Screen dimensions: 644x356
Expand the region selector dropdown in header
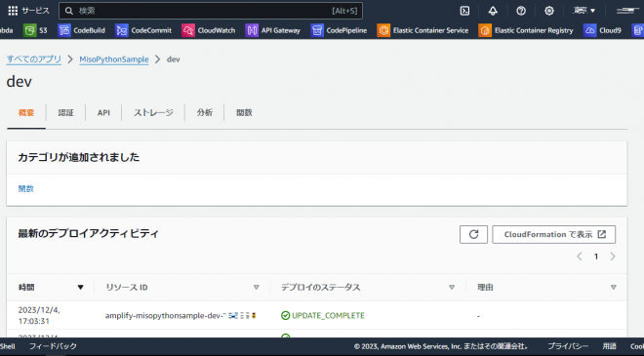coord(584,11)
